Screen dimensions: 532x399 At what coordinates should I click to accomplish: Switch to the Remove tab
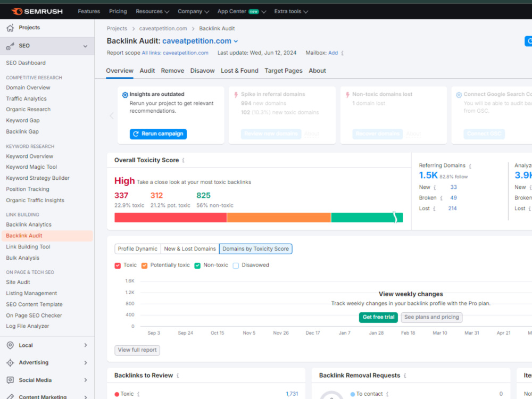point(172,71)
